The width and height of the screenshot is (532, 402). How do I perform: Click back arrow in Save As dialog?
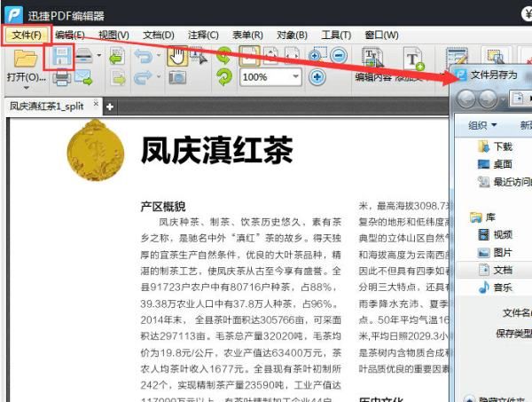[x=465, y=99]
